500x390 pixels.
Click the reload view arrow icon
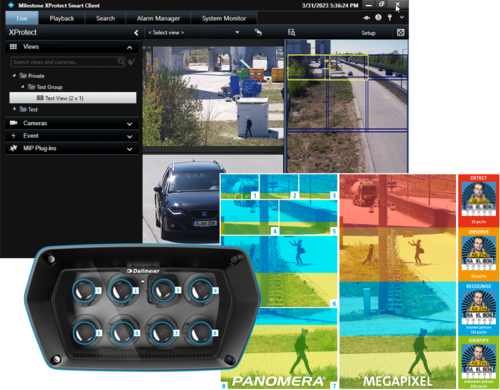pos(258,32)
